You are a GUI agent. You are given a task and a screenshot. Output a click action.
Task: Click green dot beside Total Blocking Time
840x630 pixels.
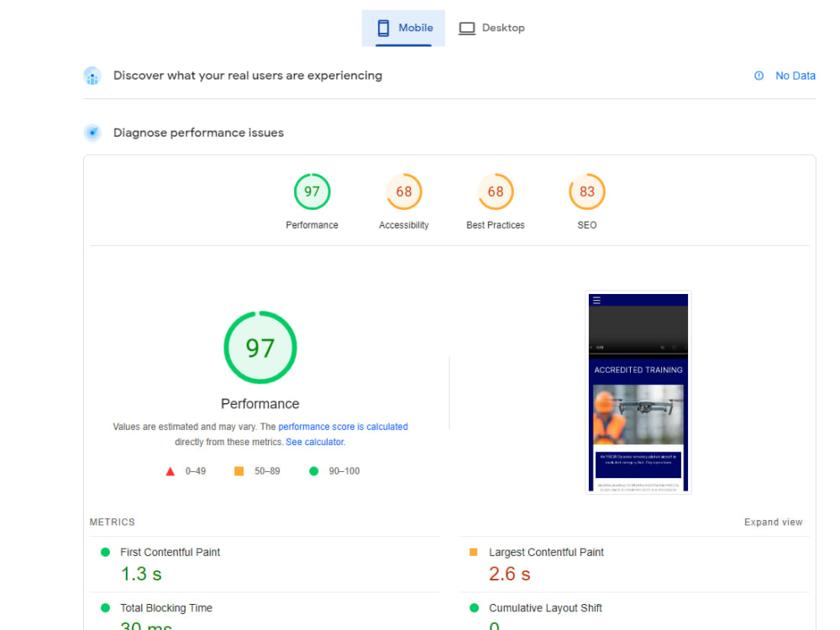(106, 608)
